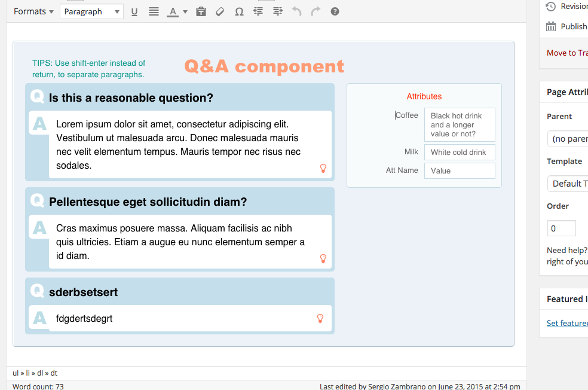The image size is (588, 390).
Task: Click the Paste as text clipboard icon
Action: coord(201,11)
